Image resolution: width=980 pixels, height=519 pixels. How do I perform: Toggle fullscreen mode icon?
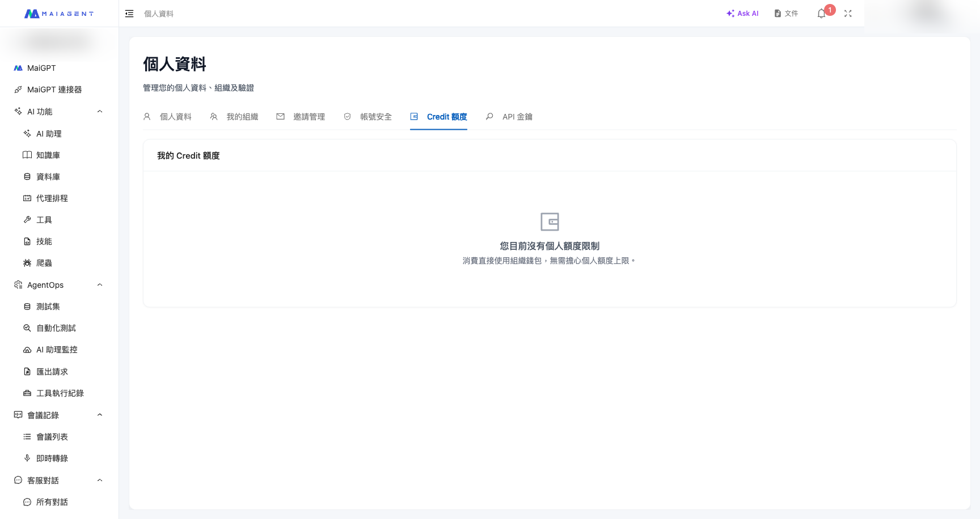point(848,14)
